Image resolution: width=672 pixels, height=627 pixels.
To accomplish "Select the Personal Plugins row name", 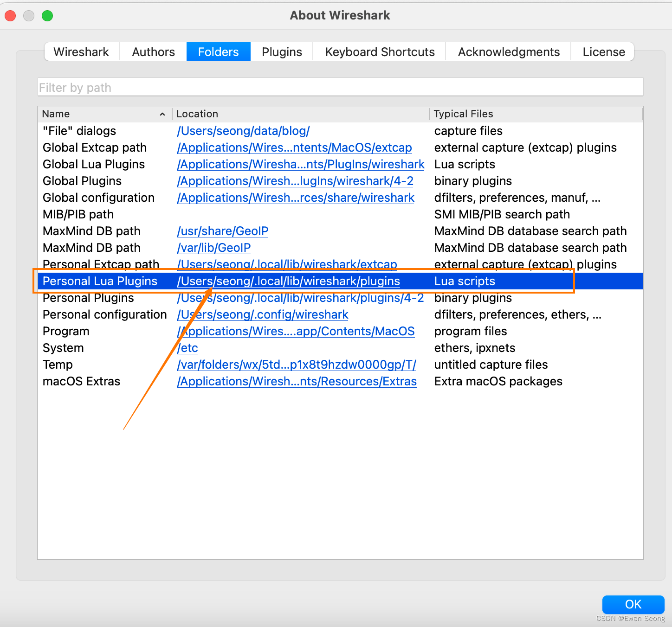I will coord(88,298).
